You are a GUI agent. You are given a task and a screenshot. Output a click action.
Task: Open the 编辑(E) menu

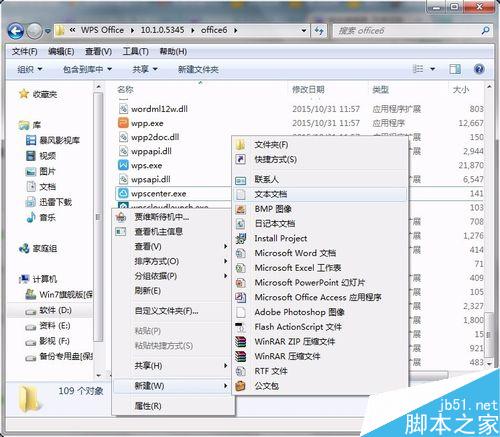[61, 52]
